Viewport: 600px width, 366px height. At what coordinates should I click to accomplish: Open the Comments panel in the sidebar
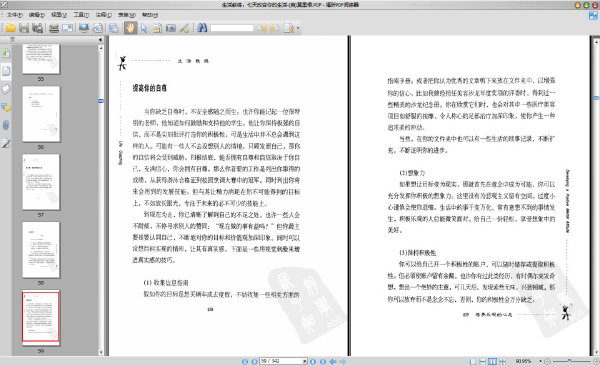[5, 107]
